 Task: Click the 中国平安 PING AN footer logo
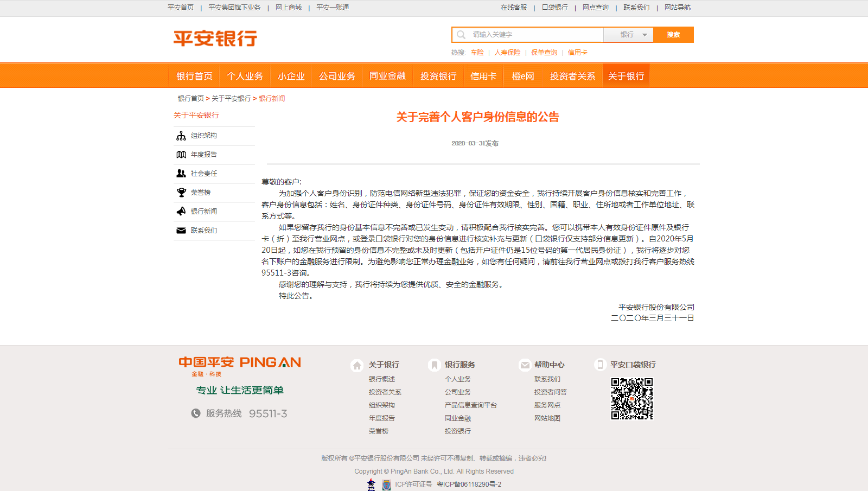240,366
